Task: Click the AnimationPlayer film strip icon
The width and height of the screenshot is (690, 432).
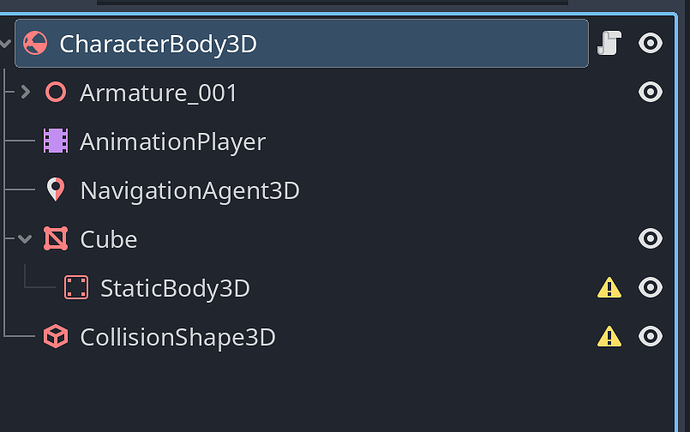Action: pos(56,141)
